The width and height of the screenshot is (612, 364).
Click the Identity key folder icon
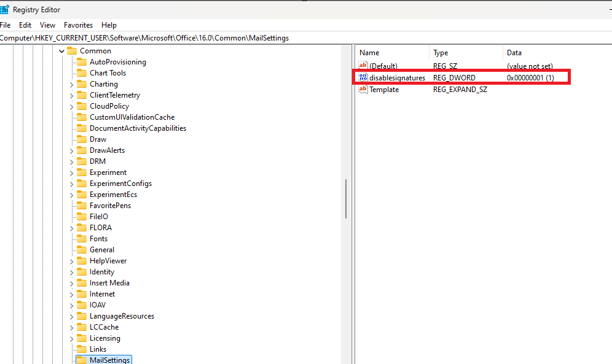point(82,271)
